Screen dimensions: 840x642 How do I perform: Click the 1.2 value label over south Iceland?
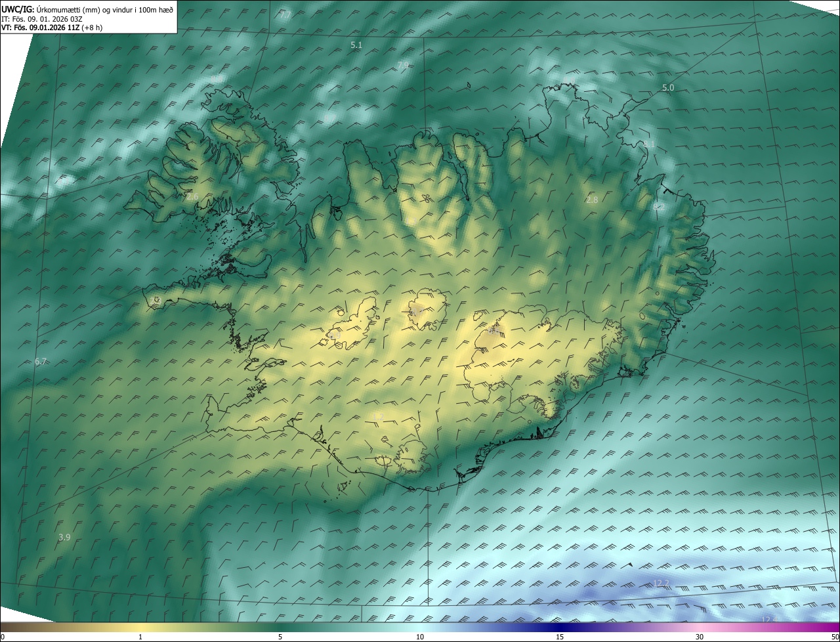377,417
